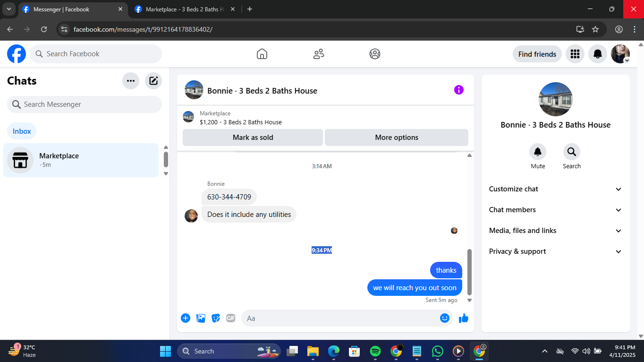Open more actions plus icon in composer
The height and width of the screenshot is (362, 644).
pyautogui.click(x=186, y=318)
